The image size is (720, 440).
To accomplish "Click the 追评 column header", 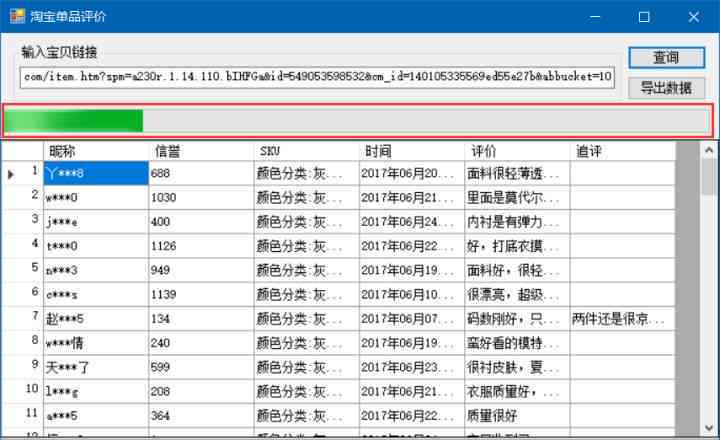I will [x=623, y=151].
